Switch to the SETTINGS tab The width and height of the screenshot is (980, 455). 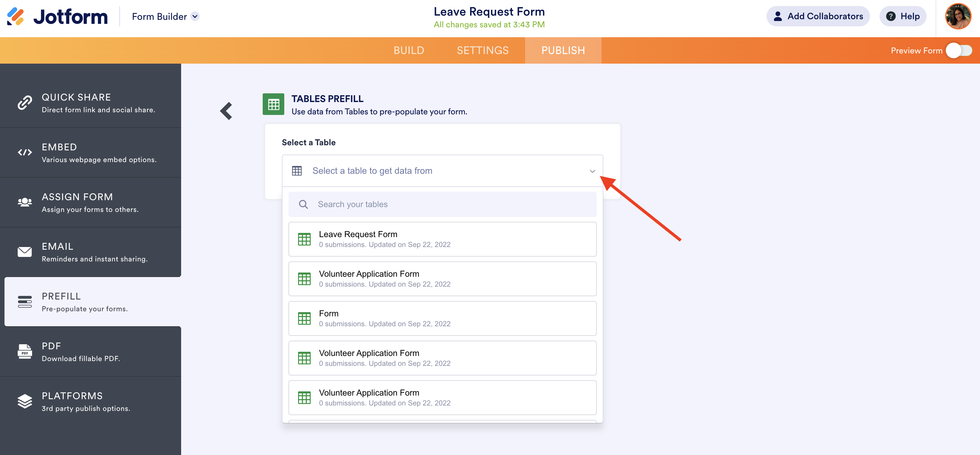coord(483,50)
